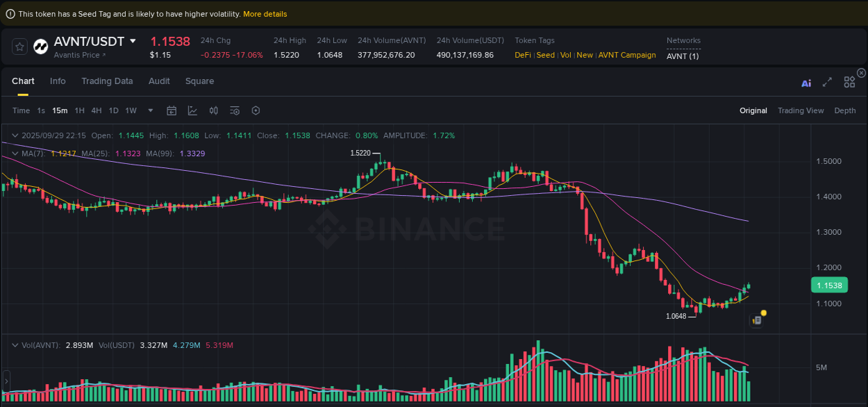Expand chart to fullscreen with arrow icon
This screenshot has height=407, width=868.
click(x=827, y=82)
